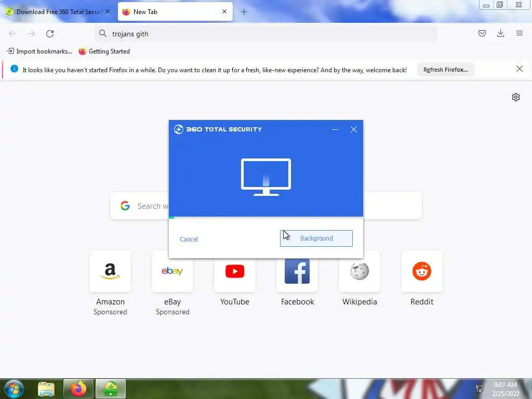Reload the current page
The image size is (532, 399).
tap(50, 34)
